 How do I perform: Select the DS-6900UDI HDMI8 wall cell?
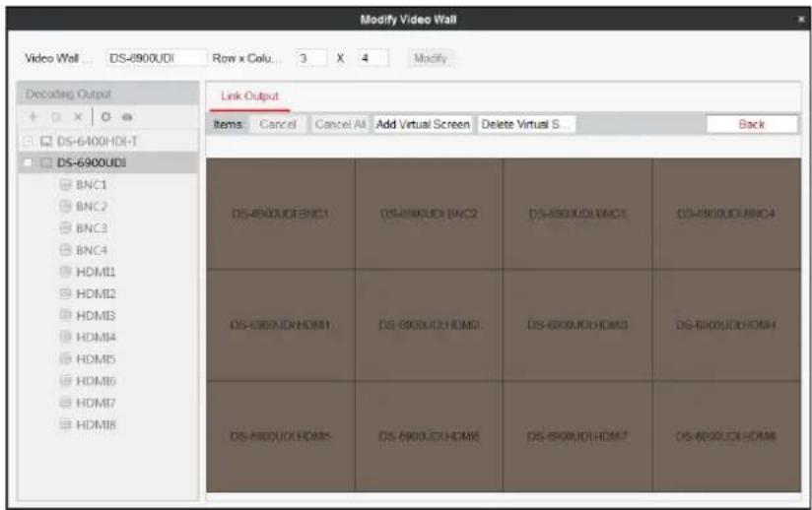pyautogui.click(x=726, y=436)
